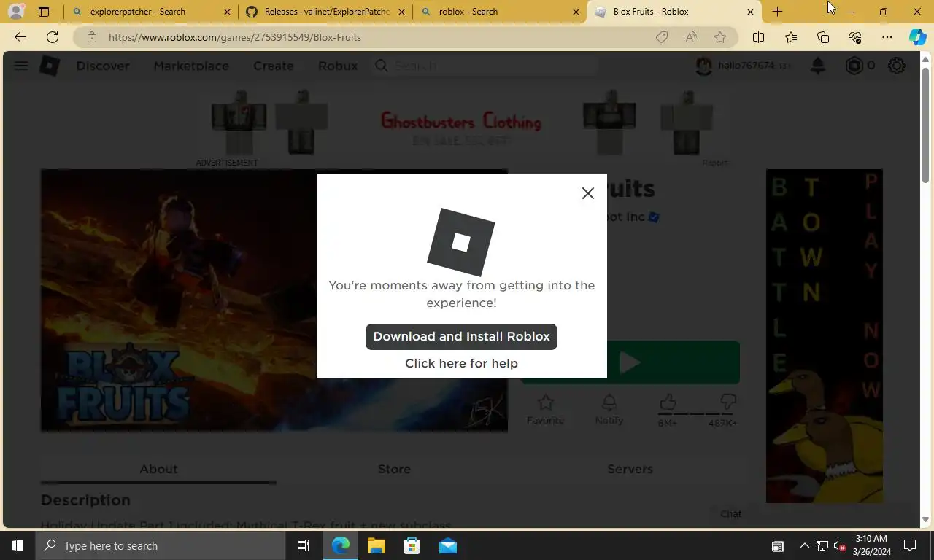Dislike the game with thumbs down
Image resolution: width=934 pixels, height=560 pixels.
[x=727, y=402]
